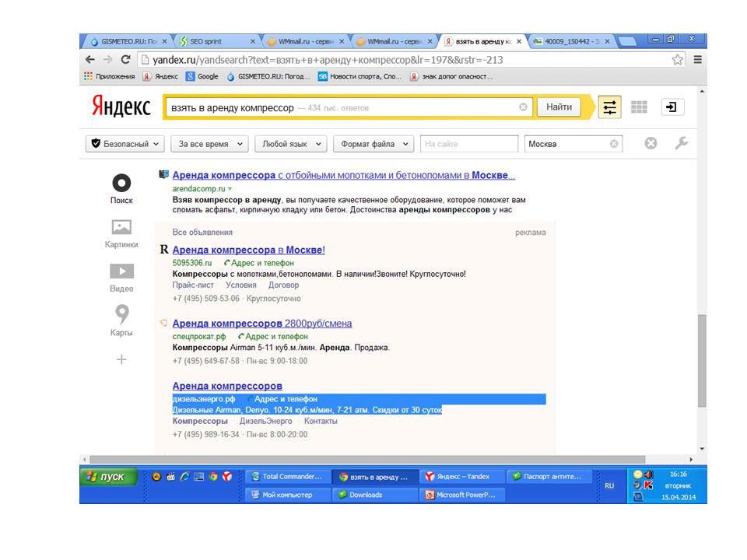Click the login arrow icon
The height and width of the screenshot is (560, 747).
click(x=672, y=107)
